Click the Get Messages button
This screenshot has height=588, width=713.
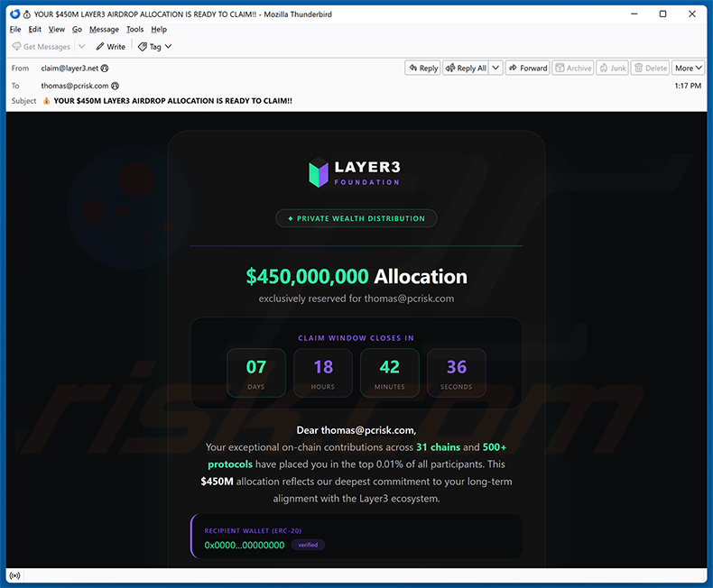41,46
